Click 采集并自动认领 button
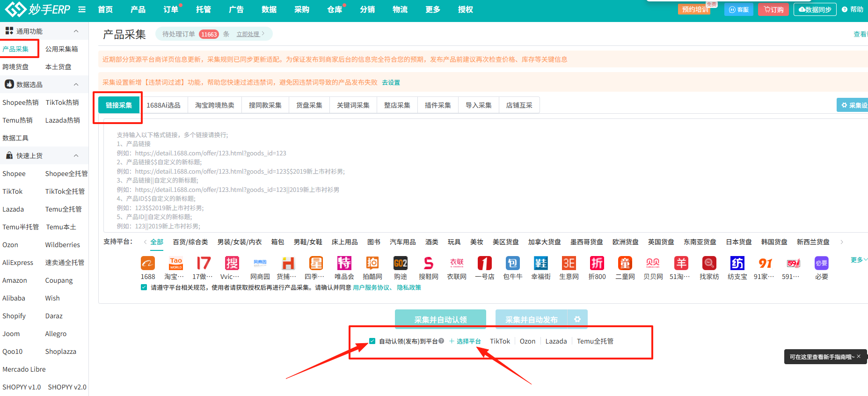 point(440,319)
